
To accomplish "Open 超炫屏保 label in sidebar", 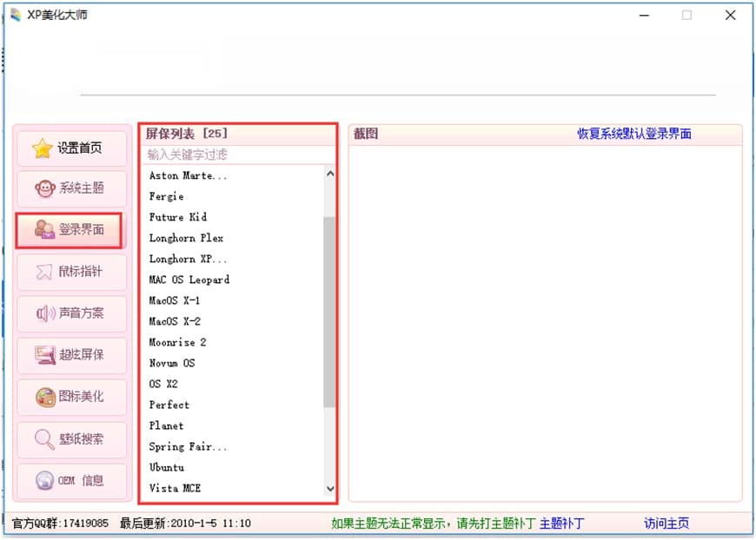I will pyautogui.click(x=82, y=355).
